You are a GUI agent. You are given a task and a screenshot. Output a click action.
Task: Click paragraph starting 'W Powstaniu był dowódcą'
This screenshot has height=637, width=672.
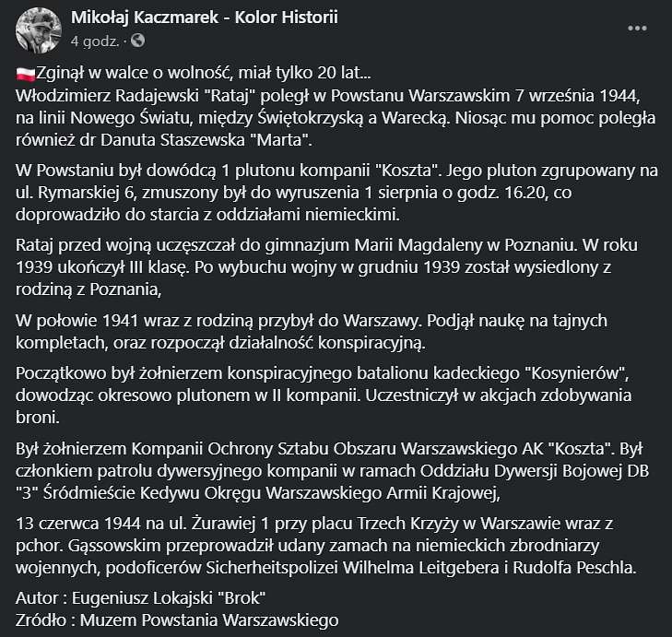336,193
